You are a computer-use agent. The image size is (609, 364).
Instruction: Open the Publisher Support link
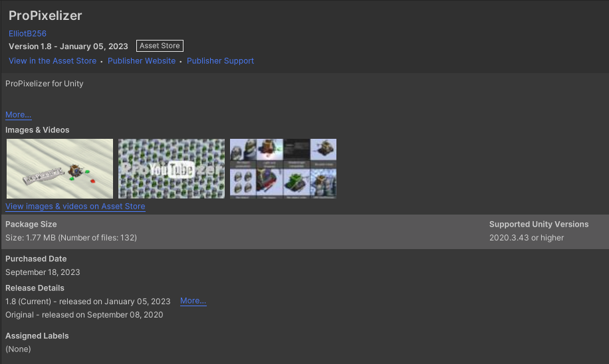(x=220, y=61)
